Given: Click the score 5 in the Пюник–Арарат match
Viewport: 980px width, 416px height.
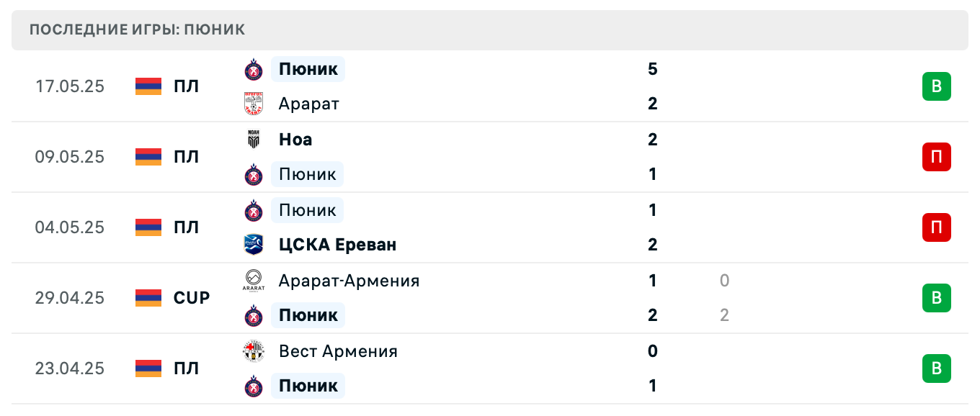Looking at the screenshot, I should [x=652, y=69].
